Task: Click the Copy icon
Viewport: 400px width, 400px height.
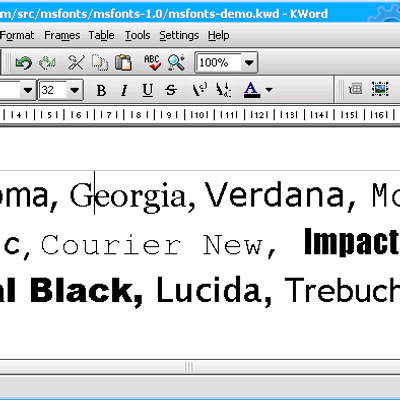Action: (100, 62)
